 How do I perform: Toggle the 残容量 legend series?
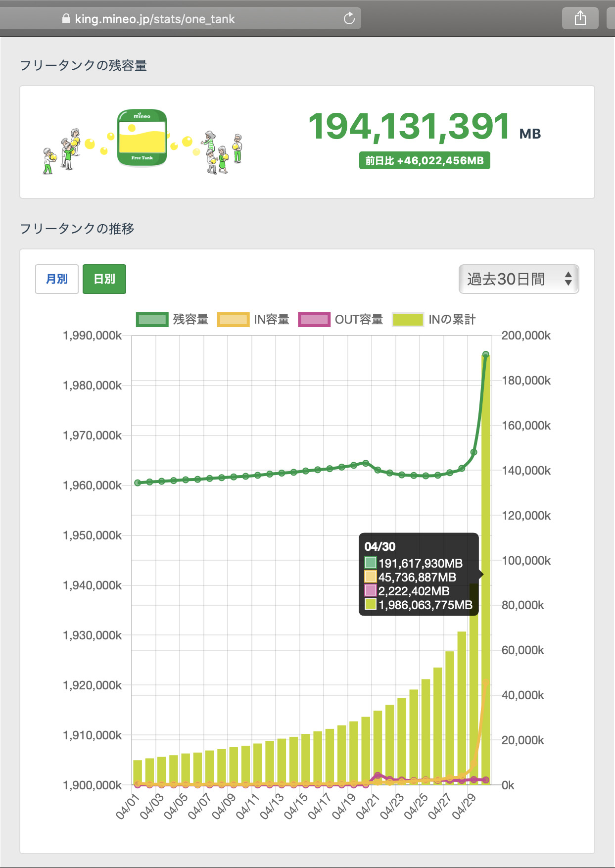172,320
